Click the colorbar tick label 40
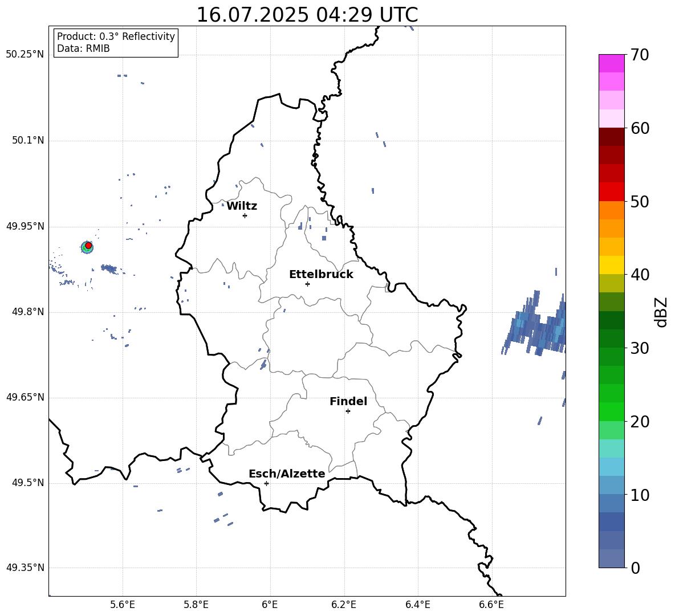The height and width of the screenshot is (616, 675). click(640, 275)
